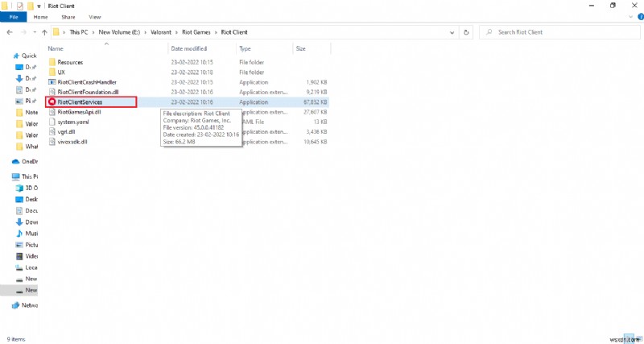Open Music folder in navigation pane
Viewport: 644px width, 344px height.
pyautogui.click(x=27, y=234)
